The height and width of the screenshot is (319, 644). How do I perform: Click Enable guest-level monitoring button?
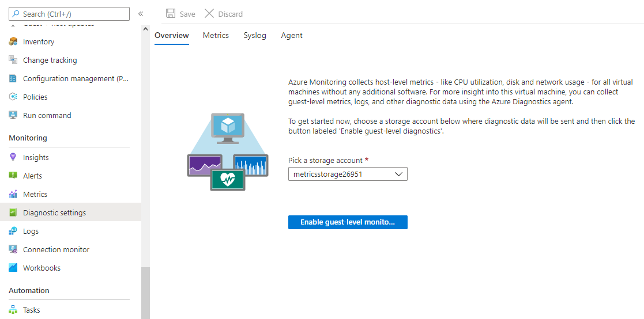(x=348, y=222)
